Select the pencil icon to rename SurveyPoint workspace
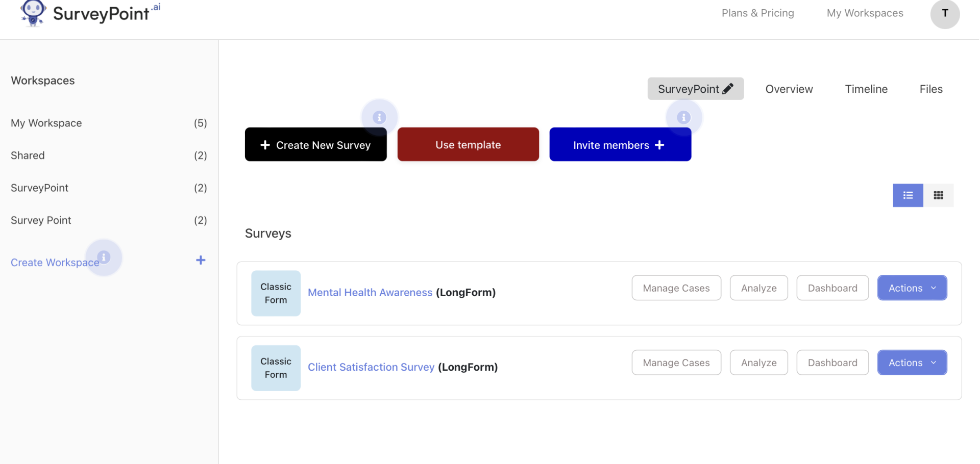 click(x=729, y=88)
